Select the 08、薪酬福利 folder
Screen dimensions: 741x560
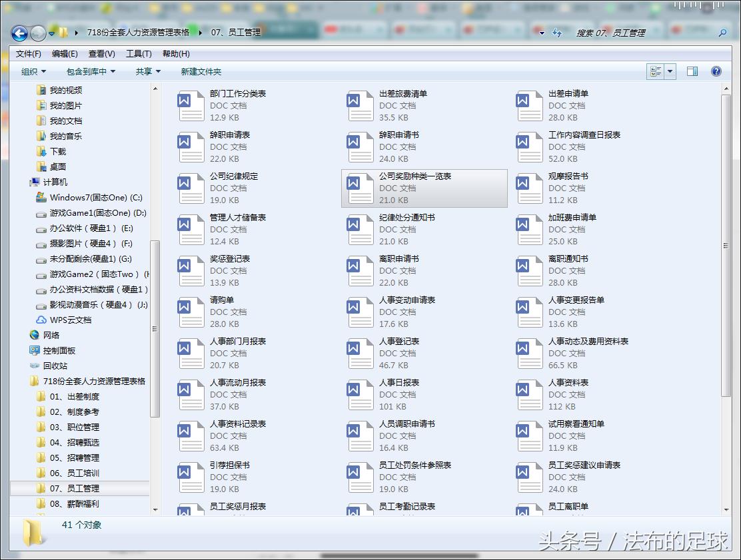(x=73, y=504)
